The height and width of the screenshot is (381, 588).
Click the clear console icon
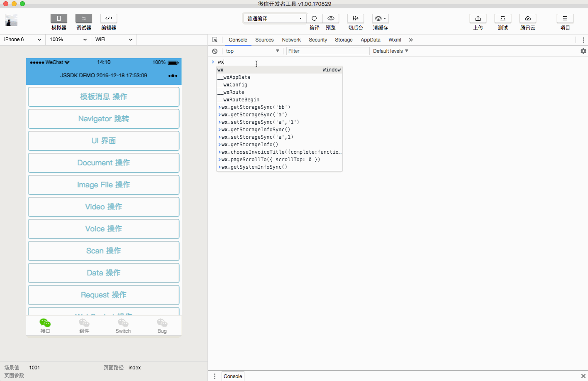point(215,51)
